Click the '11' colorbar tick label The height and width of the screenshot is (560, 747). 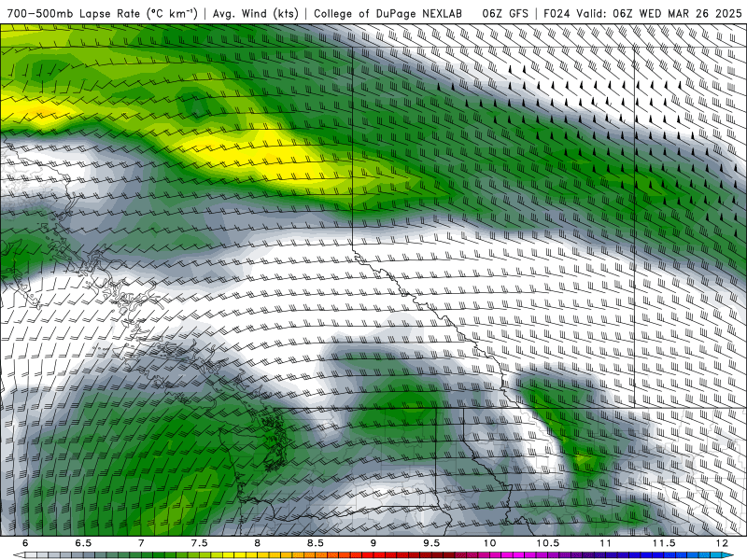tap(605, 543)
